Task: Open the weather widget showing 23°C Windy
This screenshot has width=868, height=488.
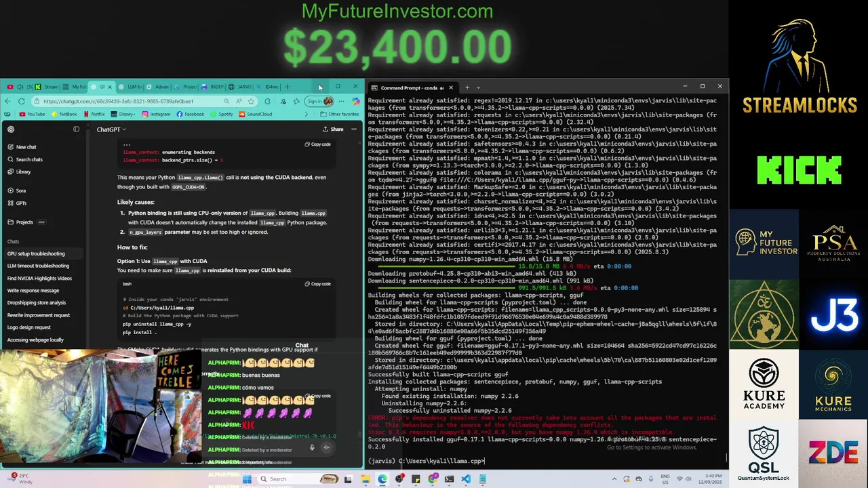Action: [22, 479]
